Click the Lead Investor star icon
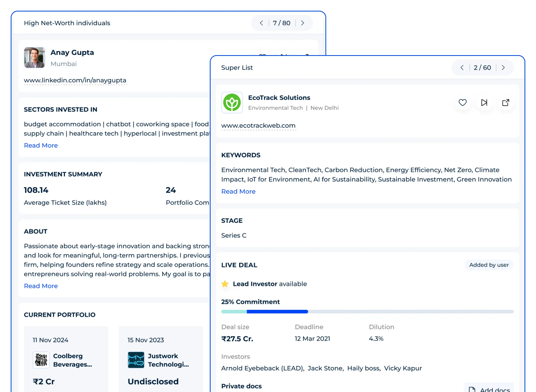Screen dimensions: 536x392 (225, 284)
